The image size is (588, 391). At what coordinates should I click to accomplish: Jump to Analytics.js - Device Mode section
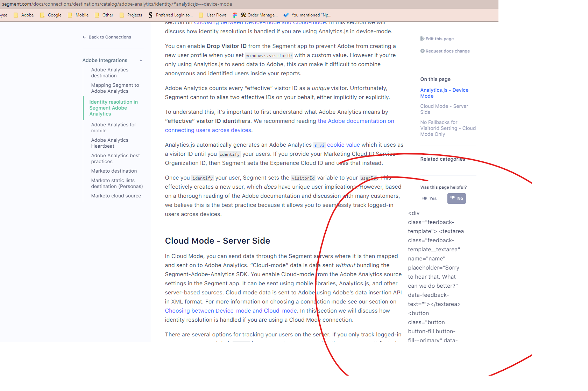[444, 93]
